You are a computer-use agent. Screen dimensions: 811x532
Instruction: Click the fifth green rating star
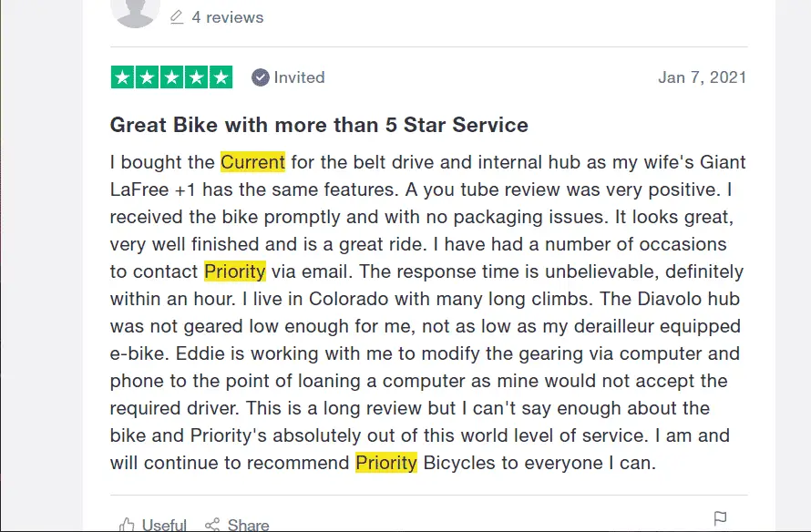(x=221, y=77)
